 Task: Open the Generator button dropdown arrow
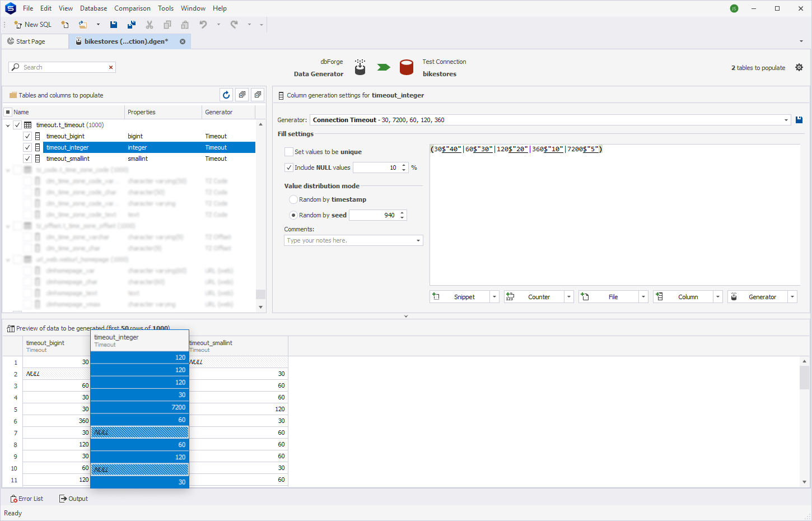[x=792, y=297]
